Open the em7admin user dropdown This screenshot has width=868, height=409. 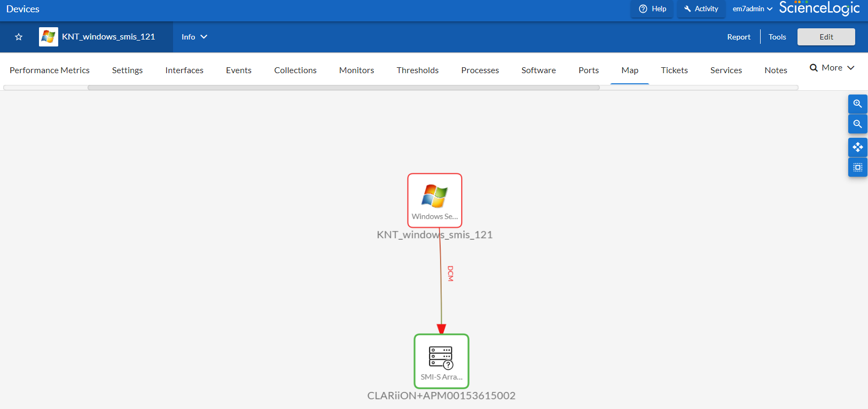[x=752, y=9]
